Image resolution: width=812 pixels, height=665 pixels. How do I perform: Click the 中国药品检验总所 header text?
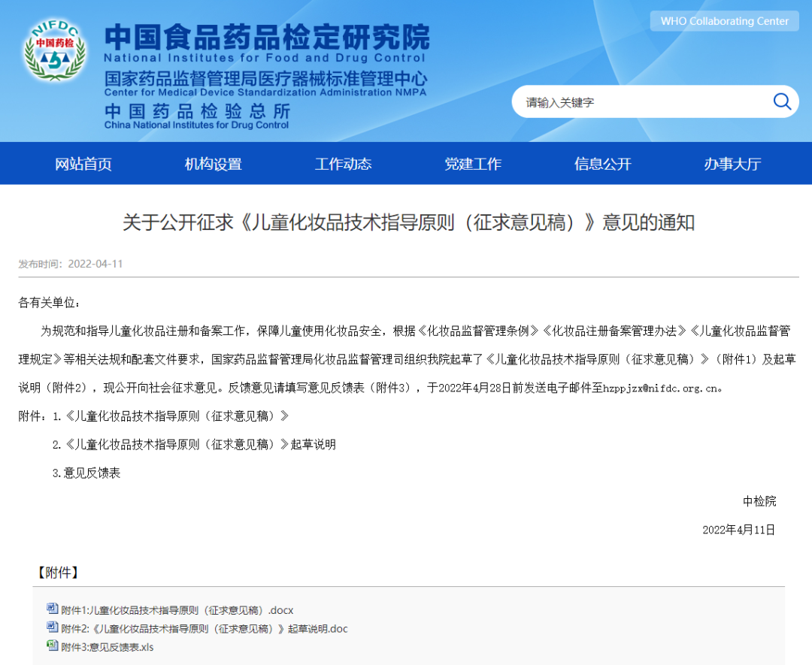(x=197, y=110)
